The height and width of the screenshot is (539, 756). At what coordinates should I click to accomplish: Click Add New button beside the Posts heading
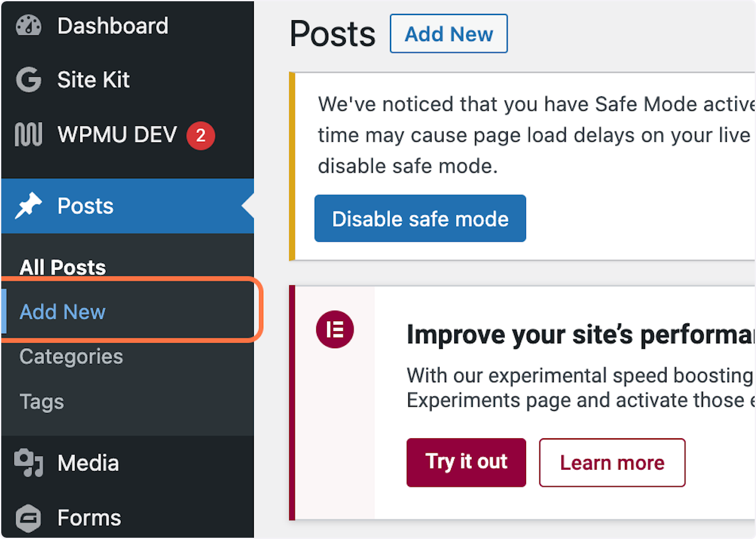click(449, 34)
